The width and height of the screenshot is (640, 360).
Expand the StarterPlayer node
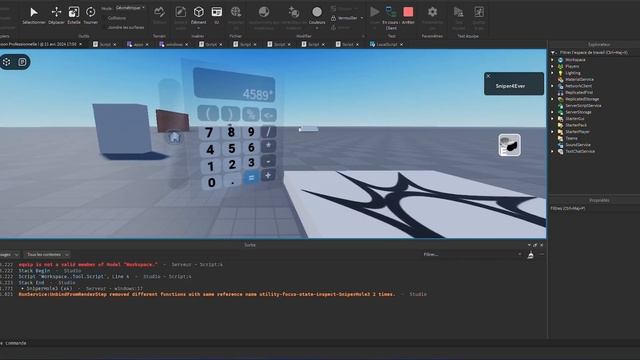click(553, 131)
